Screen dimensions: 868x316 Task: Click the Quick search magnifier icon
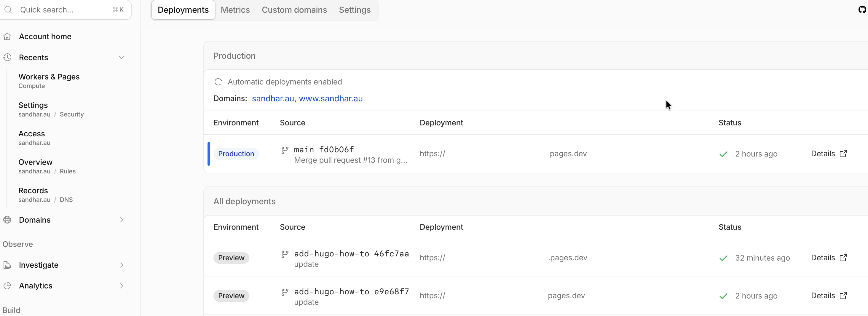click(x=8, y=10)
